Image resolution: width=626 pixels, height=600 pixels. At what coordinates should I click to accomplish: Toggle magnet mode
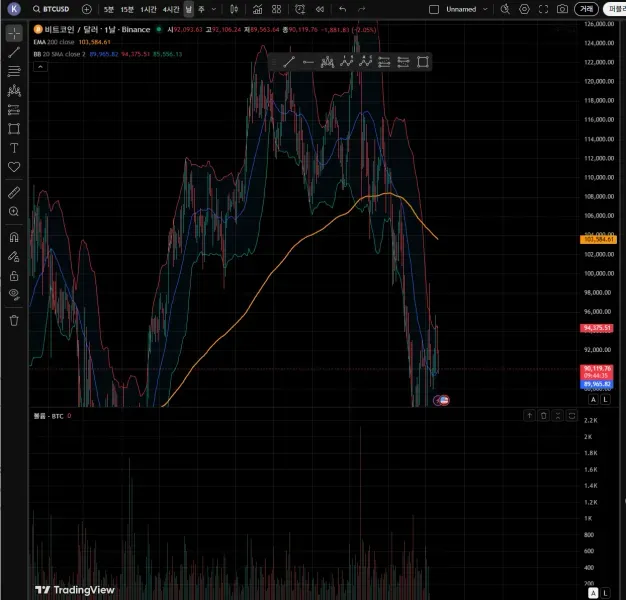click(x=14, y=238)
